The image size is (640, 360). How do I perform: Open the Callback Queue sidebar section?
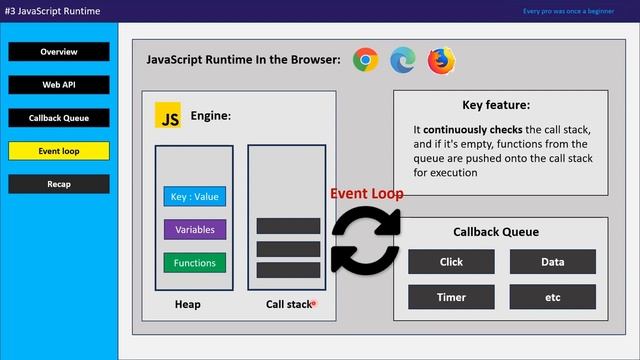tap(59, 118)
